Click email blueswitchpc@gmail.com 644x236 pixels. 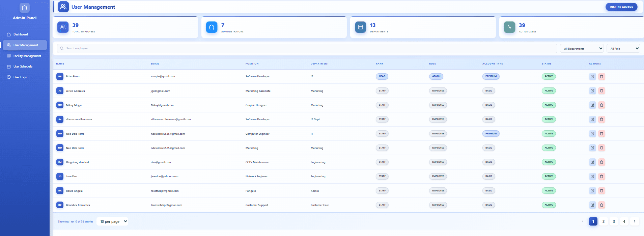coord(166,205)
